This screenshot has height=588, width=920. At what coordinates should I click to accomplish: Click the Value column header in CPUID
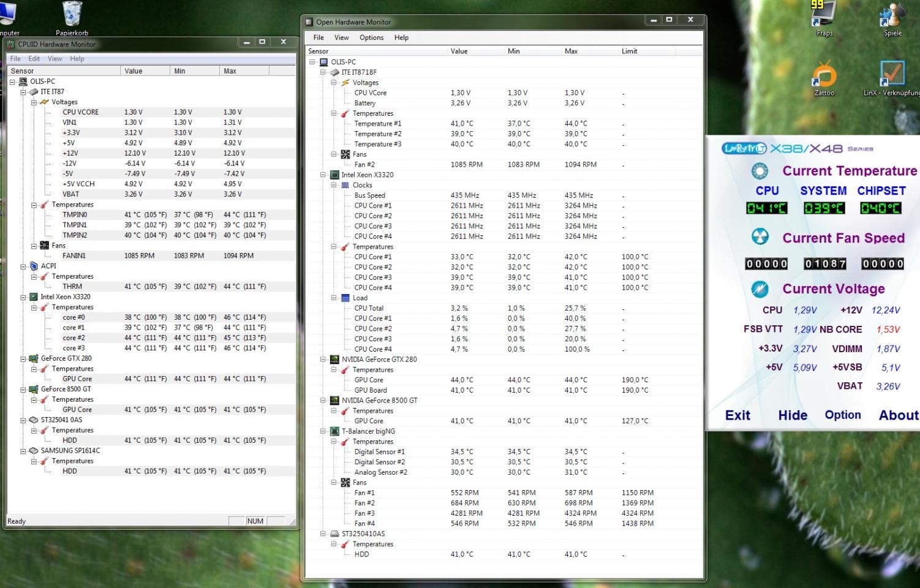[145, 71]
